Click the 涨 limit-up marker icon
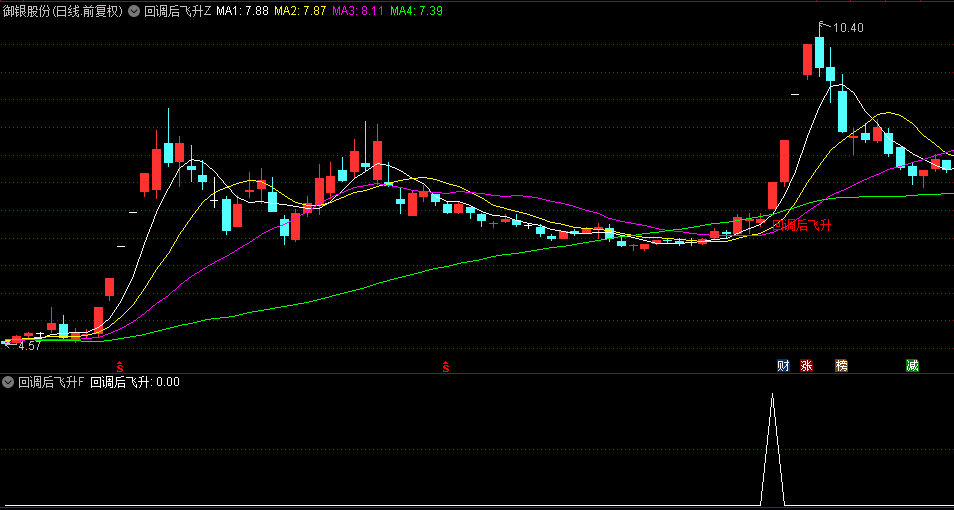This screenshot has width=954, height=510. tap(807, 366)
